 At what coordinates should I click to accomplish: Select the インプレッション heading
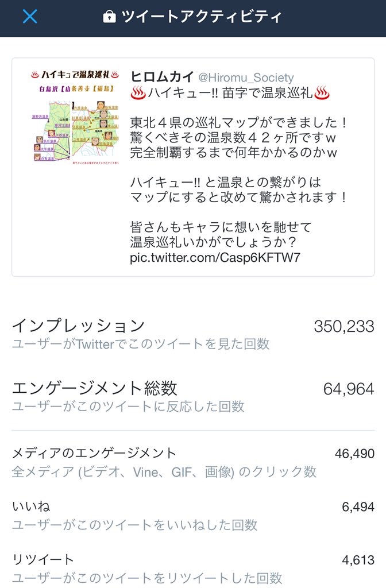78,326
